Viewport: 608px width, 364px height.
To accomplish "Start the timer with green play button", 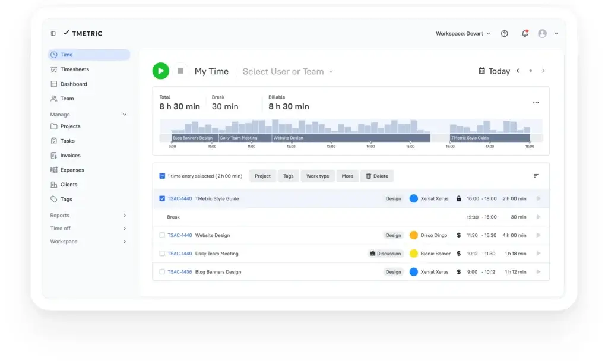I will pos(160,71).
